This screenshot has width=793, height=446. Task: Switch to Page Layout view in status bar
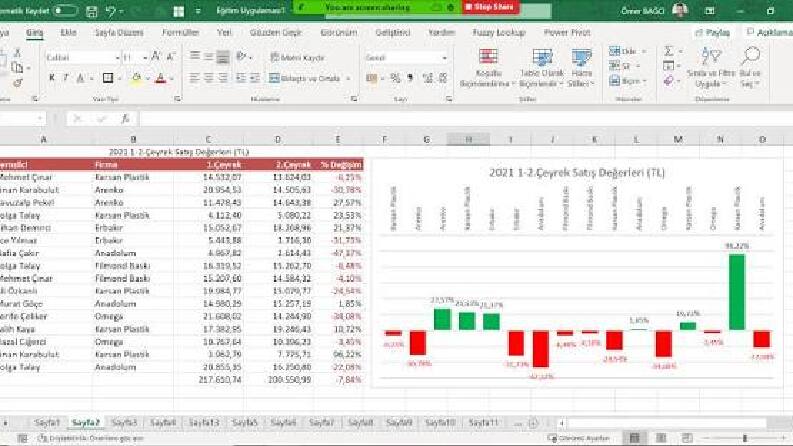pos(661,437)
